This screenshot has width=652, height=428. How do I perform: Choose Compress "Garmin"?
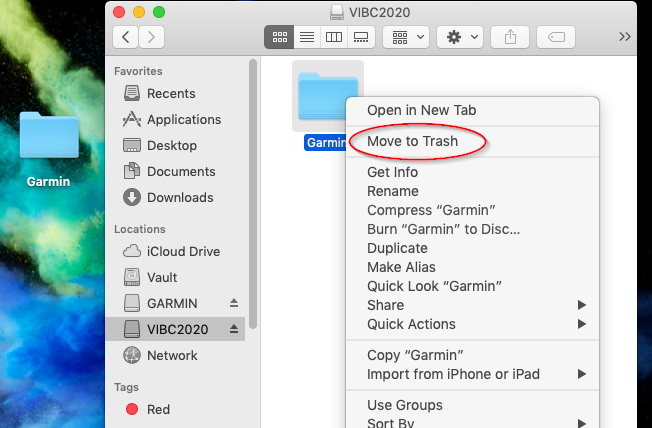tap(472, 210)
